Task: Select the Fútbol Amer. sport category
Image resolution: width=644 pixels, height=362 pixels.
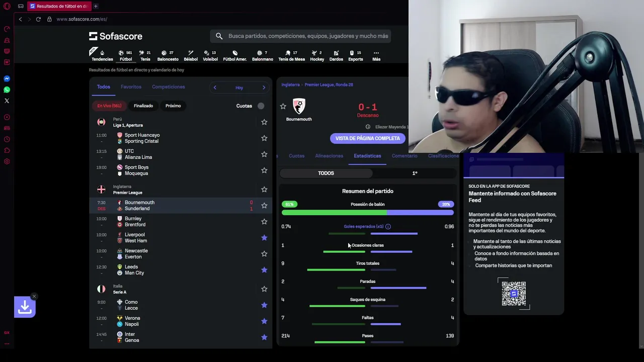Action: (235, 56)
